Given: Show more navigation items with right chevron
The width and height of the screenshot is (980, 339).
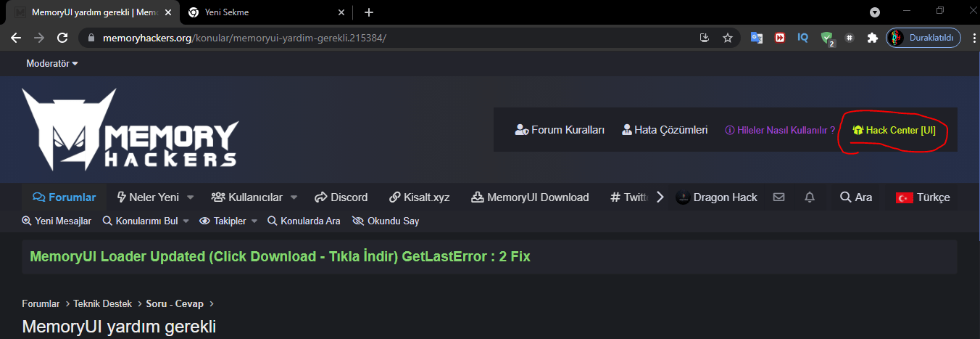Looking at the screenshot, I should pyautogui.click(x=660, y=197).
